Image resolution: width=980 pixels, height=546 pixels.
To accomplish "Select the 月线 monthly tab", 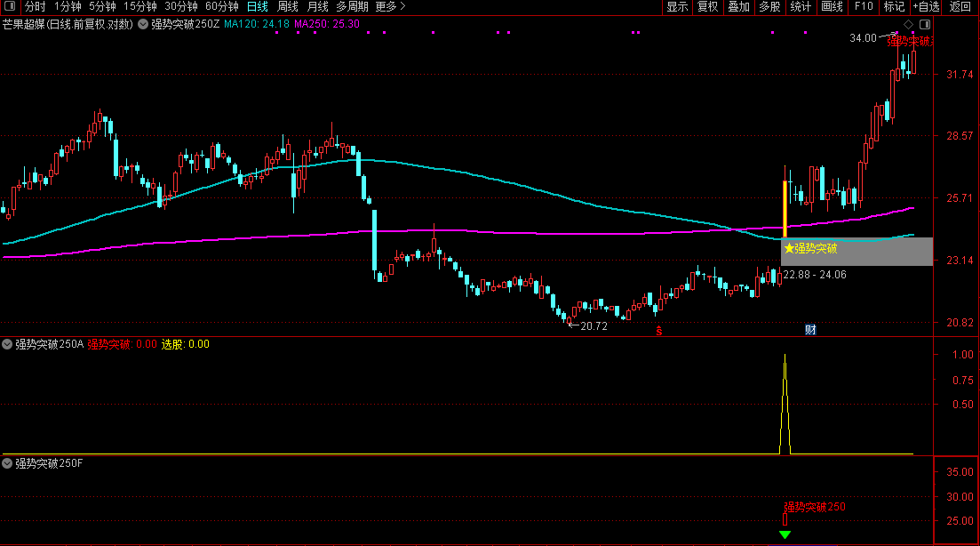I will click(317, 7).
